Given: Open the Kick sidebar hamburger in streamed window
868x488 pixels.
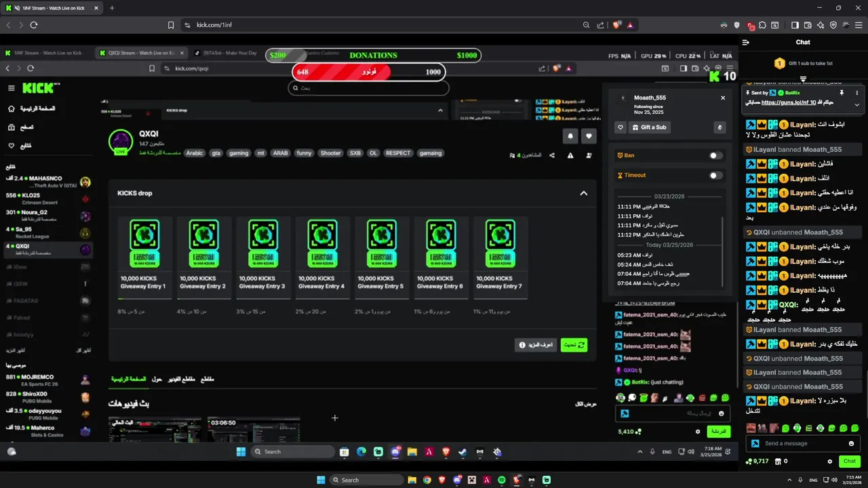Looking at the screenshot, I should (x=12, y=88).
